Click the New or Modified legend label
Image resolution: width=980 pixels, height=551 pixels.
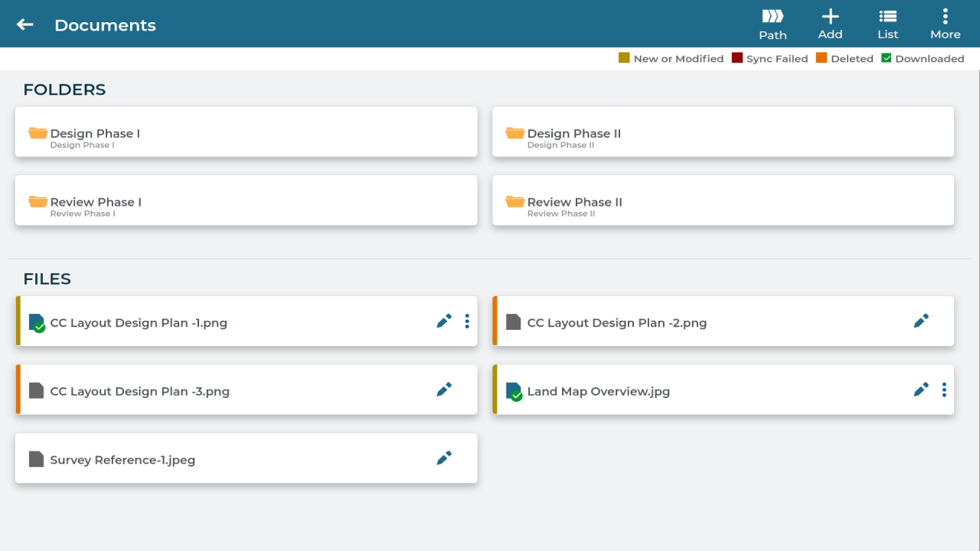pos(678,59)
